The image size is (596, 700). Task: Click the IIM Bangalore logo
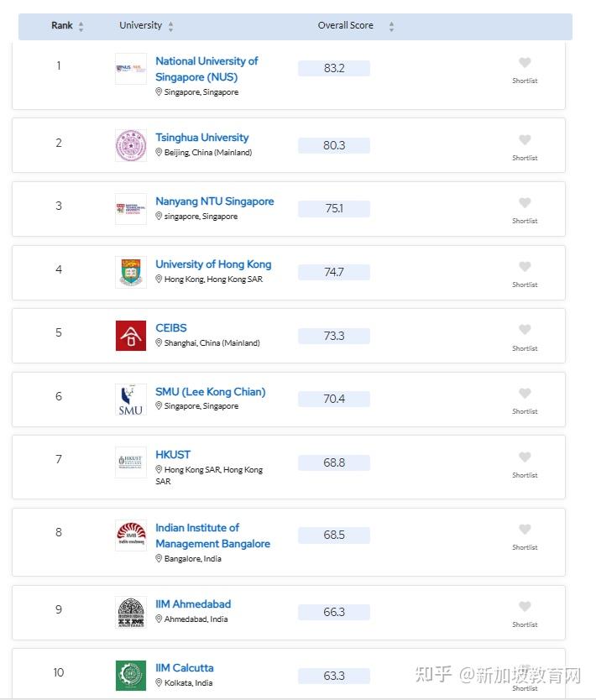[131, 535]
